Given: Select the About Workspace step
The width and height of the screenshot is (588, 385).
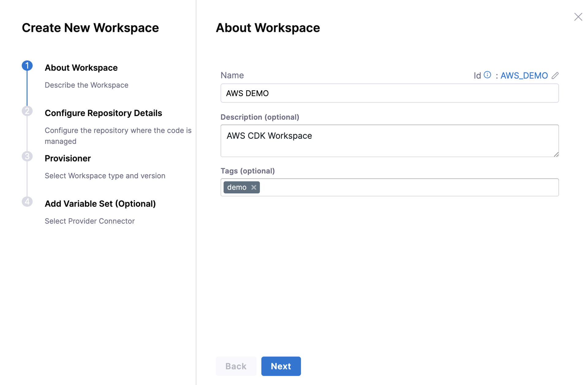Looking at the screenshot, I should pyautogui.click(x=81, y=68).
